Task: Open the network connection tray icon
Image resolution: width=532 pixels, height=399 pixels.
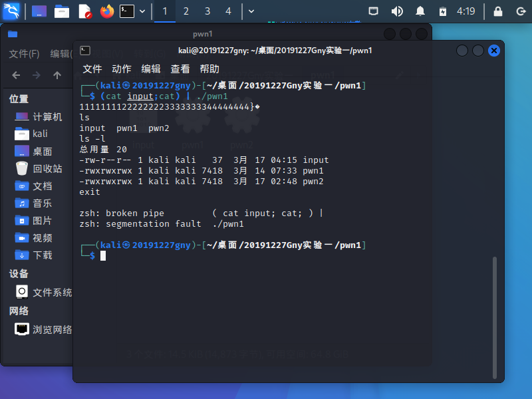Action: coord(374,11)
